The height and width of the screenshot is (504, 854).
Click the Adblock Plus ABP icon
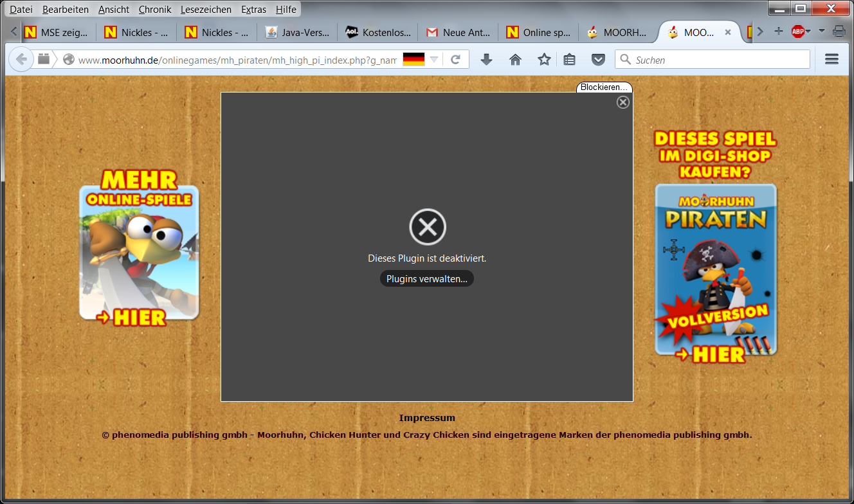coord(798,32)
